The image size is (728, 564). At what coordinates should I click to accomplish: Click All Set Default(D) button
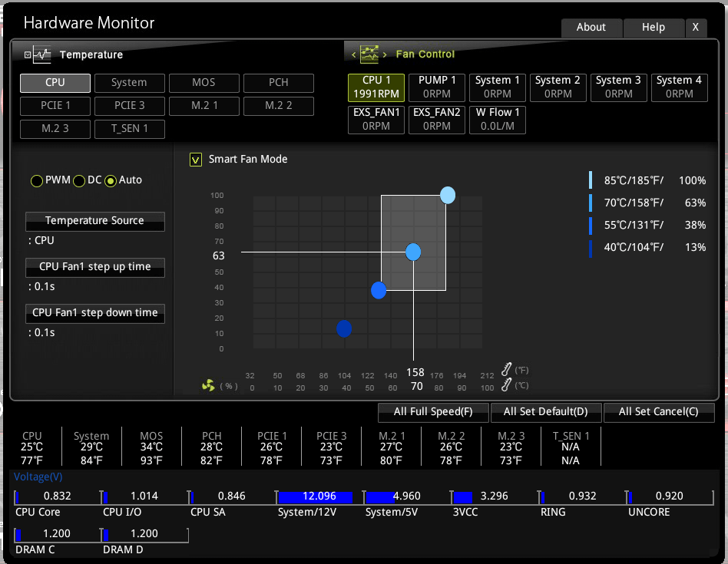(x=545, y=412)
